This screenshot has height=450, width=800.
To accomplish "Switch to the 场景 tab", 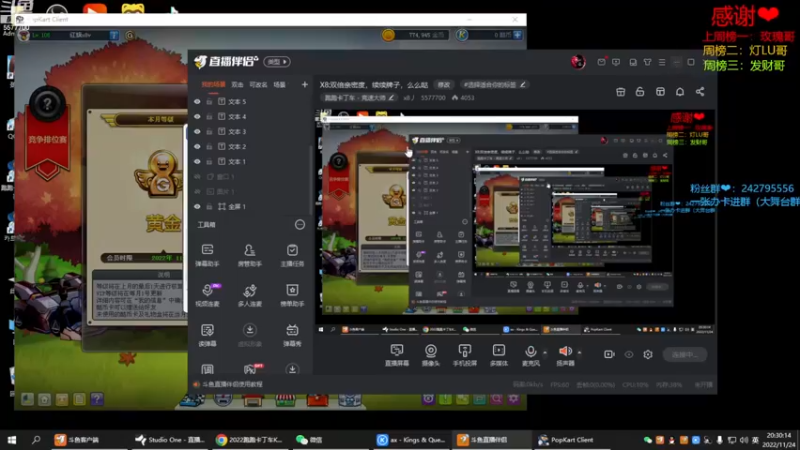I will (280, 85).
